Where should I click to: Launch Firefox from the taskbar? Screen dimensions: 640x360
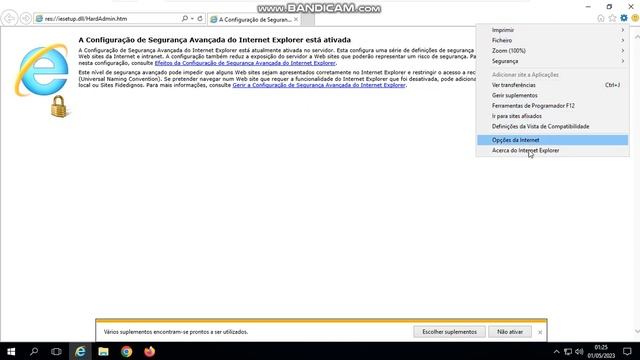[149, 351]
